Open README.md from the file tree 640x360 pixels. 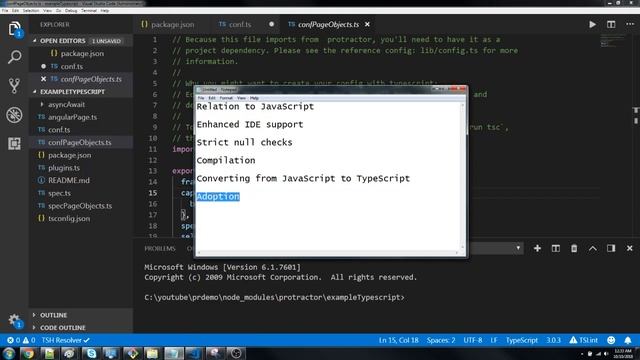pos(69,180)
